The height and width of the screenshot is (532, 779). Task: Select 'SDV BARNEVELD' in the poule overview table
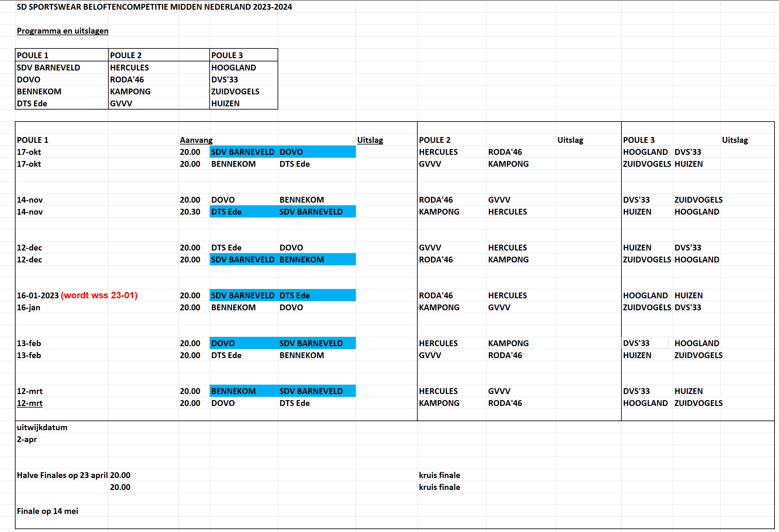tap(49, 68)
